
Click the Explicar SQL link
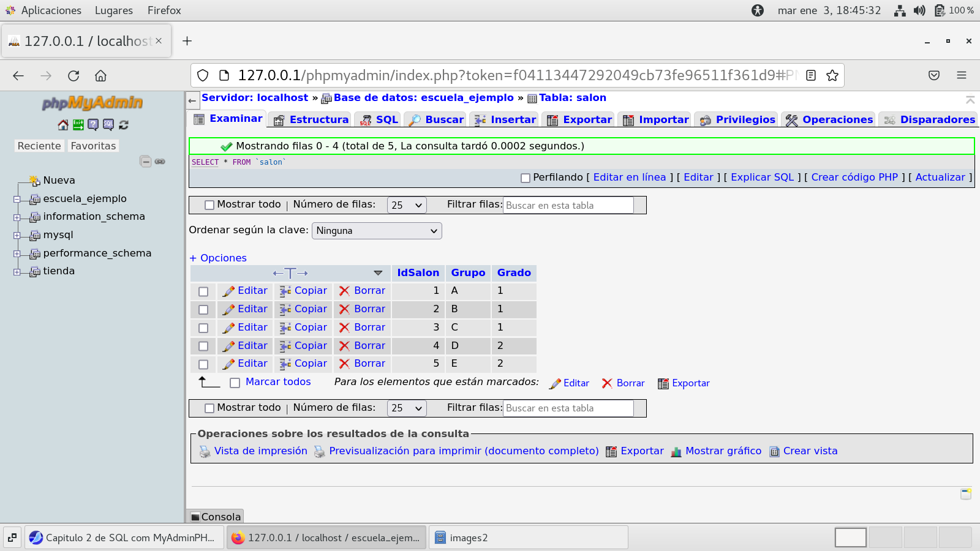[762, 178]
